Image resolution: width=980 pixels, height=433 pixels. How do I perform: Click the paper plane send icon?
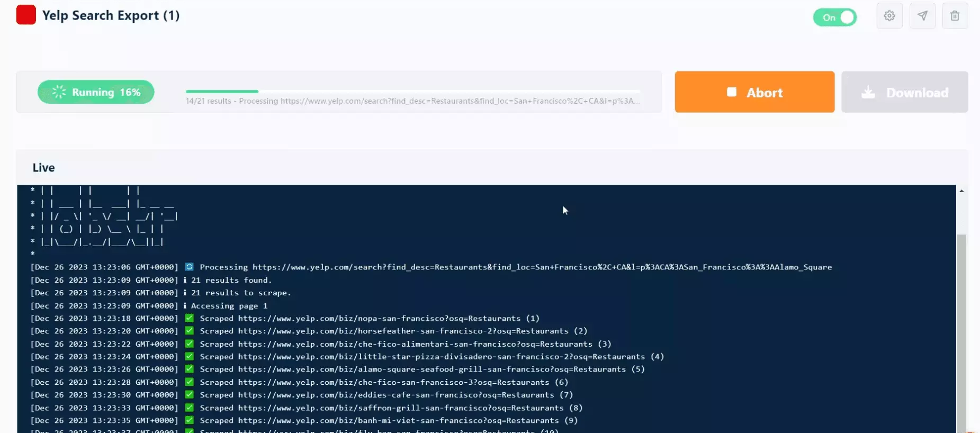point(922,16)
